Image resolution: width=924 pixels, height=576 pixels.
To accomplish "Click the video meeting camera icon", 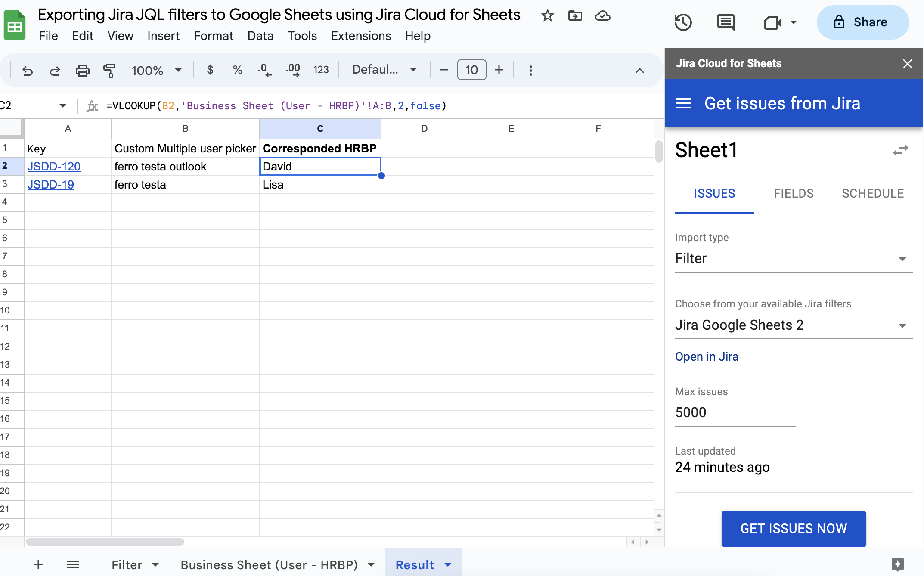I will coord(772,22).
